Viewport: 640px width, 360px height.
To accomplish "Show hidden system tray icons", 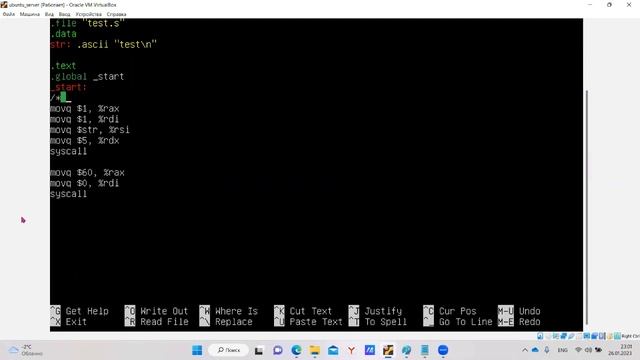I will coord(525,350).
